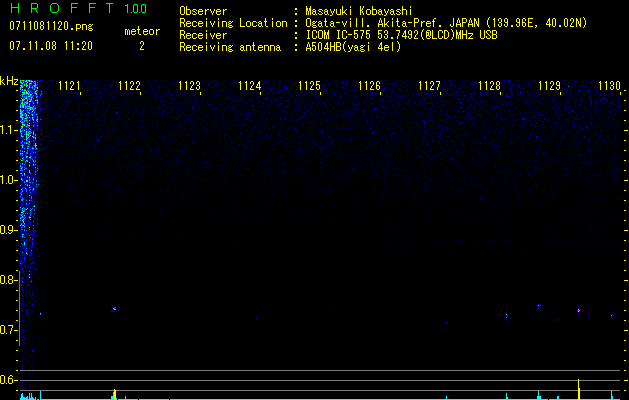The image size is (629, 400).
Task: Click the 1123 time axis marker
Action: click(x=189, y=85)
